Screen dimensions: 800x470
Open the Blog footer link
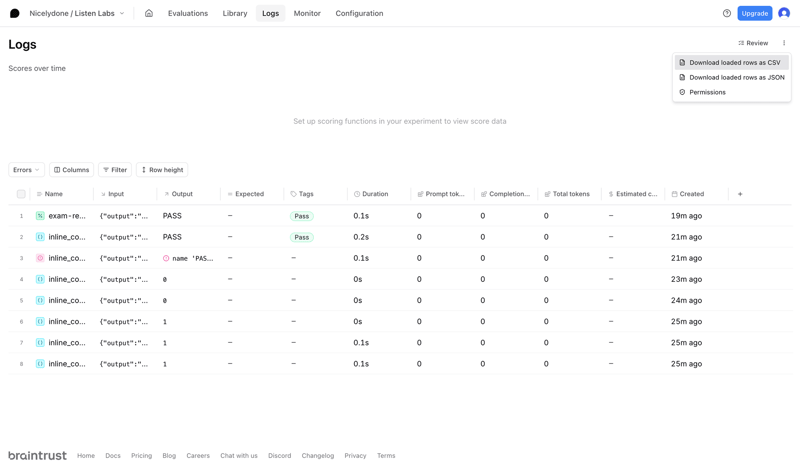coord(169,456)
